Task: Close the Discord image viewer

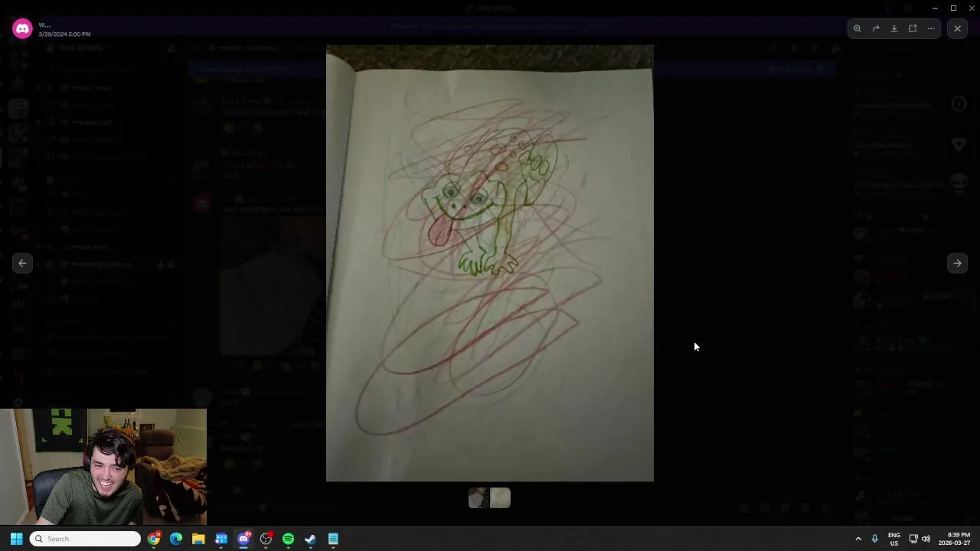Action: [957, 28]
